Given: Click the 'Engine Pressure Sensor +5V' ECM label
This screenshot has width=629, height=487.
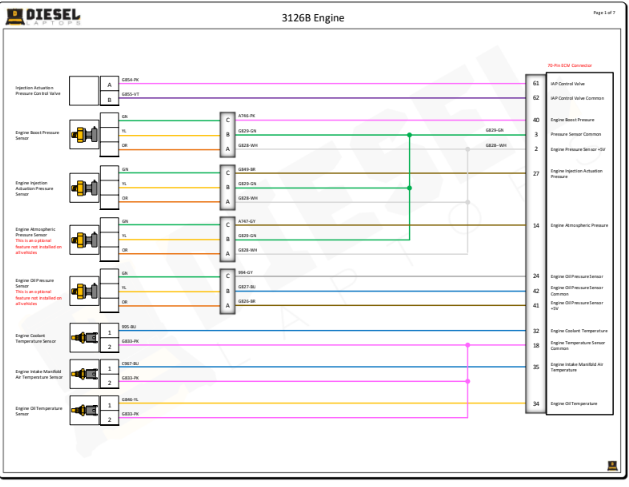Looking at the screenshot, I should (578, 149).
